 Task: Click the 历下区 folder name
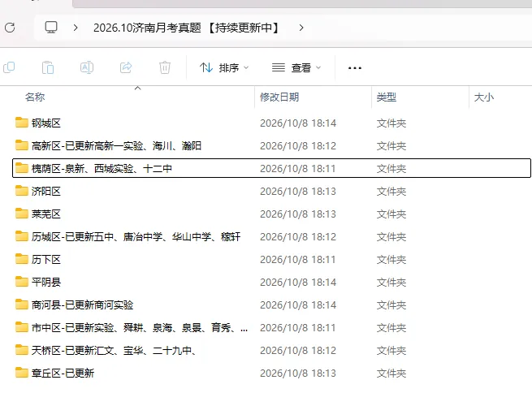[x=46, y=259]
